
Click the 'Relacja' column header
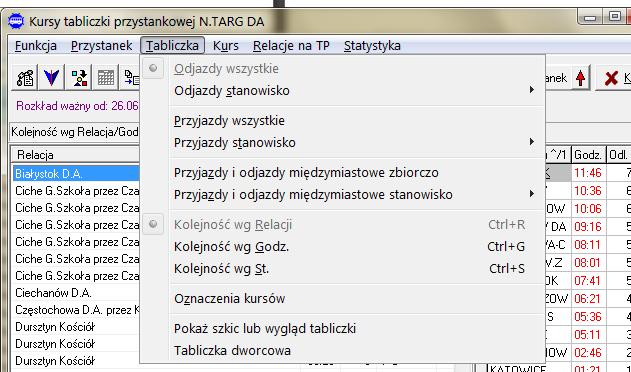(x=76, y=155)
